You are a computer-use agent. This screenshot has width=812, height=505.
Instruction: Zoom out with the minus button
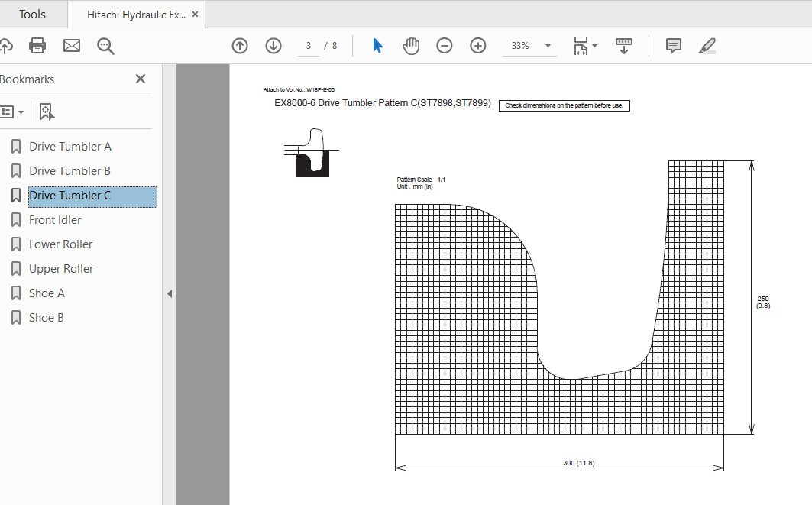coord(445,46)
